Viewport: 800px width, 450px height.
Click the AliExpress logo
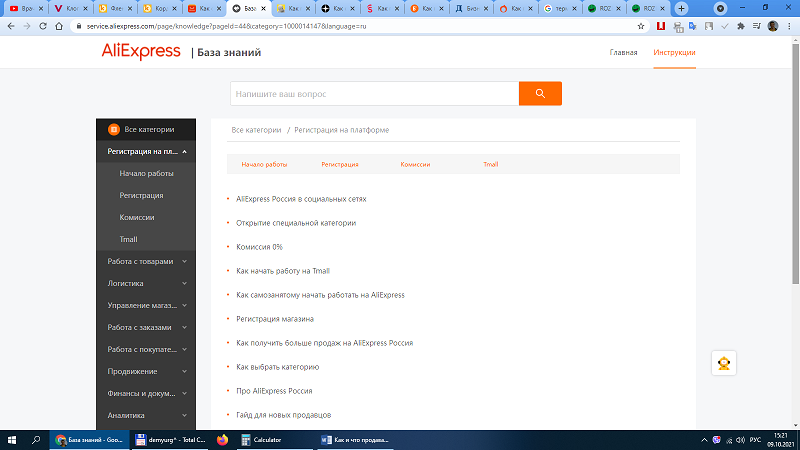pos(141,52)
